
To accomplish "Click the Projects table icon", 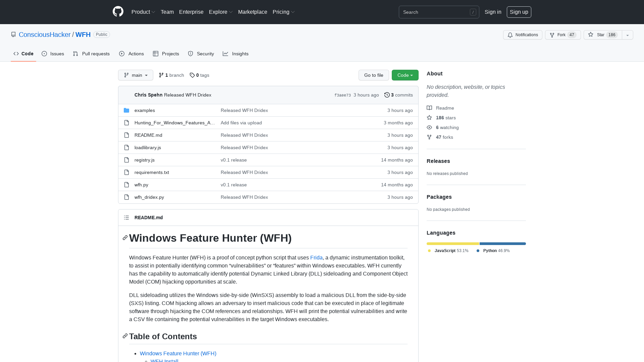I will 156,54.
